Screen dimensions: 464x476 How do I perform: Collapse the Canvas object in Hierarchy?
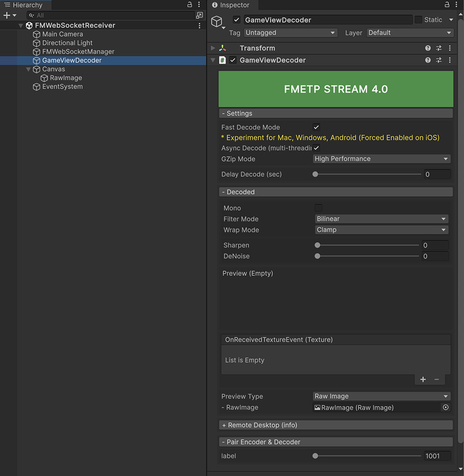(28, 69)
